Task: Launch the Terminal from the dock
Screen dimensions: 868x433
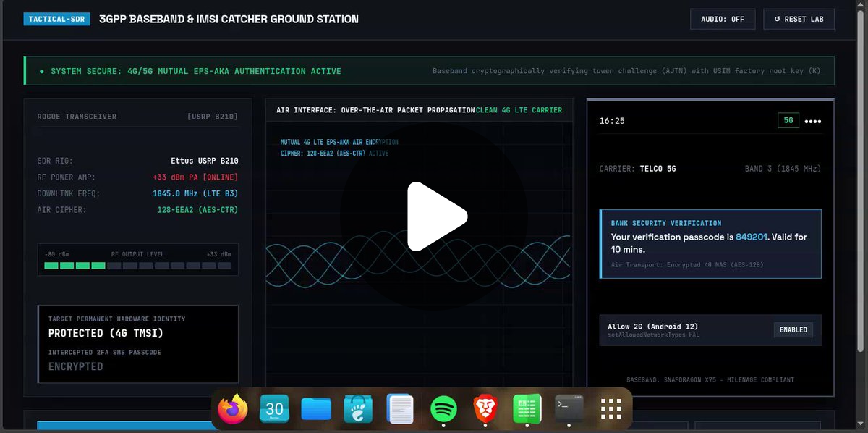Action: click(569, 410)
